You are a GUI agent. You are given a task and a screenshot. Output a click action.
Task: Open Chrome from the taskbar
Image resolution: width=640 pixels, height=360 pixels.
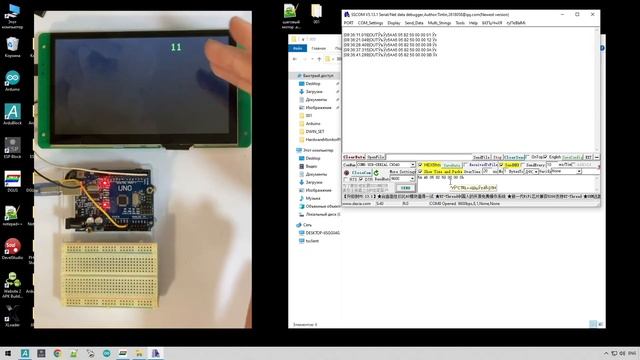point(57,353)
